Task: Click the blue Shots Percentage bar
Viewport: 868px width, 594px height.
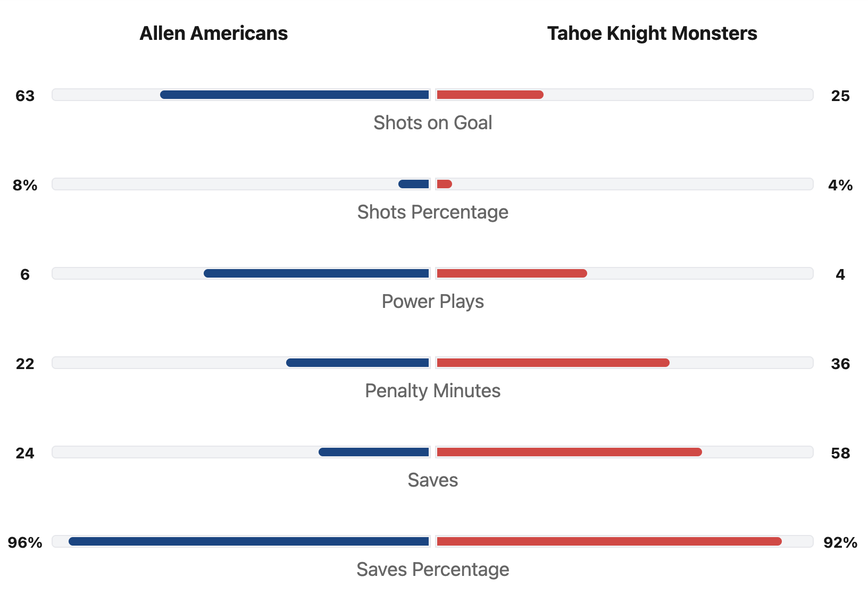Action: (414, 184)
